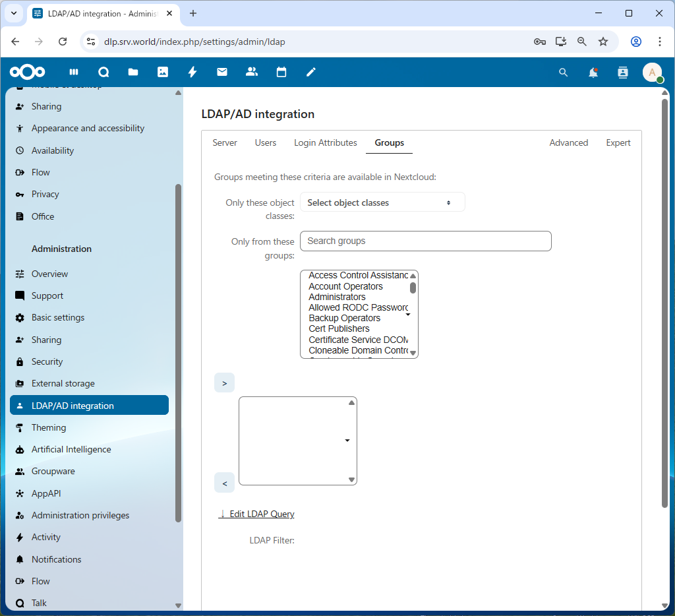Select Certificate Service DCOM group in list
The image size is (675, 616).
358,340
